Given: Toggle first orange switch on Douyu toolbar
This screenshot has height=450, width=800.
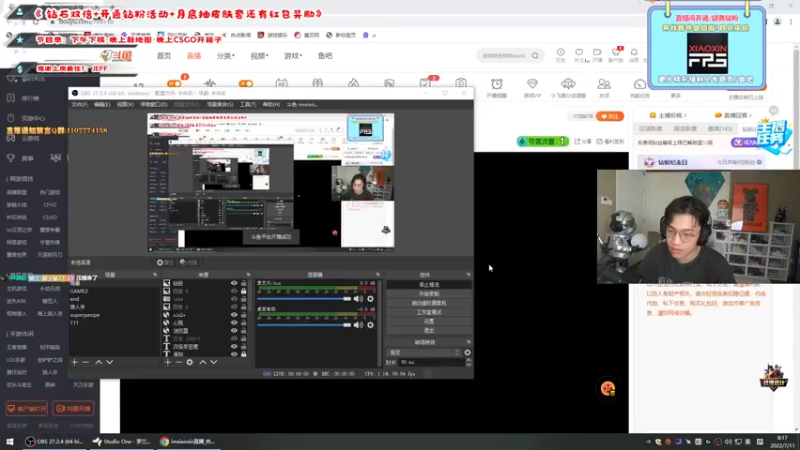Looking at the screenshot, I should 174,83.
